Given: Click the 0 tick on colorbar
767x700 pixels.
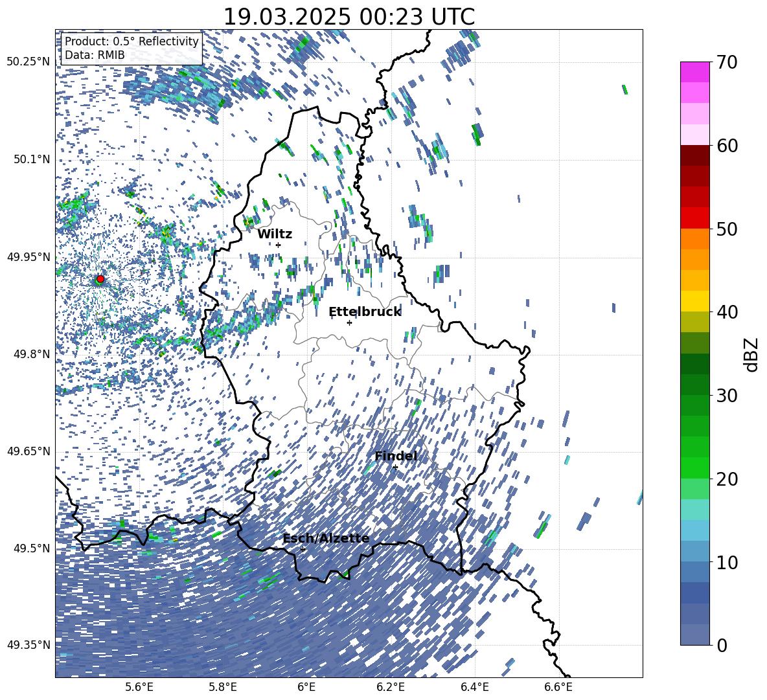Looking at the screenshot, I should (722, 645).
